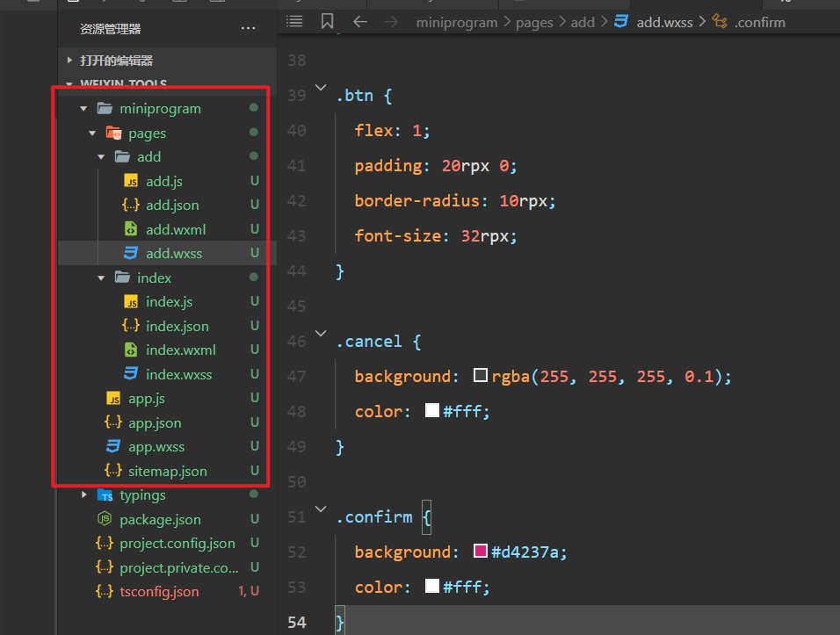Place cursor on padding: 20rpx 0 line
Image resolution: width=840 pixels, height=635 pixels.
pos(436,166)
